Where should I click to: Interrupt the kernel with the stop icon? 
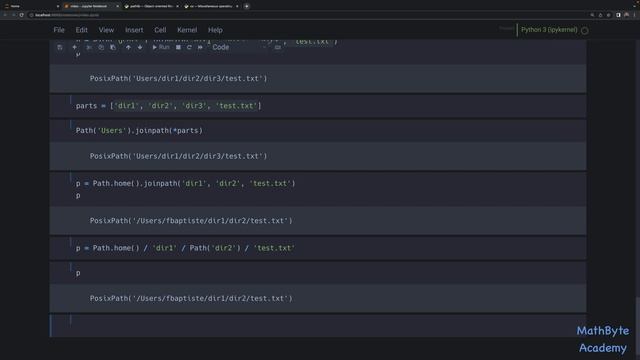point(178,47)
